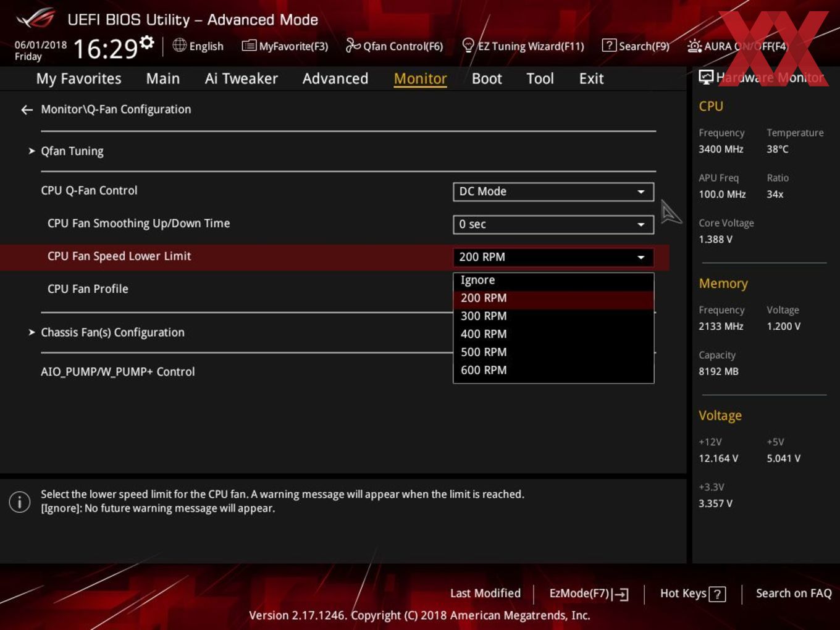This screenshot has height=630, width=840.
Task: Click memory frequency 2133 MHz
Action: 721,327
